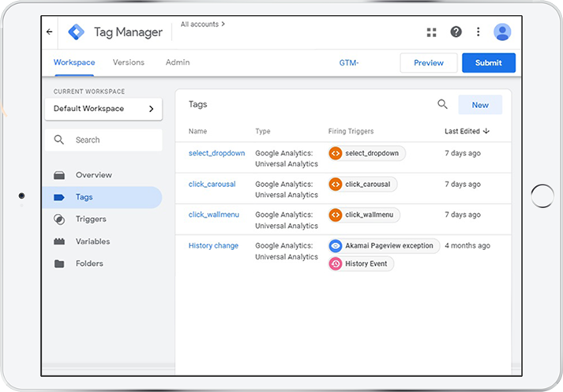Click the click_wallmenu firing trigger chip
Image resolution: width=563 pixels, height=392 pixels.
(x=364, y=215)
